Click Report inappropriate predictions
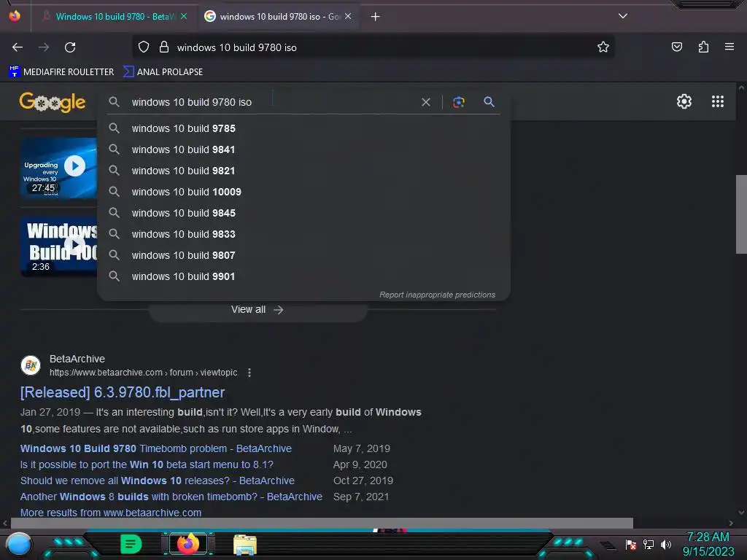The height and width of the screenshot is (560, 747). 437,295
